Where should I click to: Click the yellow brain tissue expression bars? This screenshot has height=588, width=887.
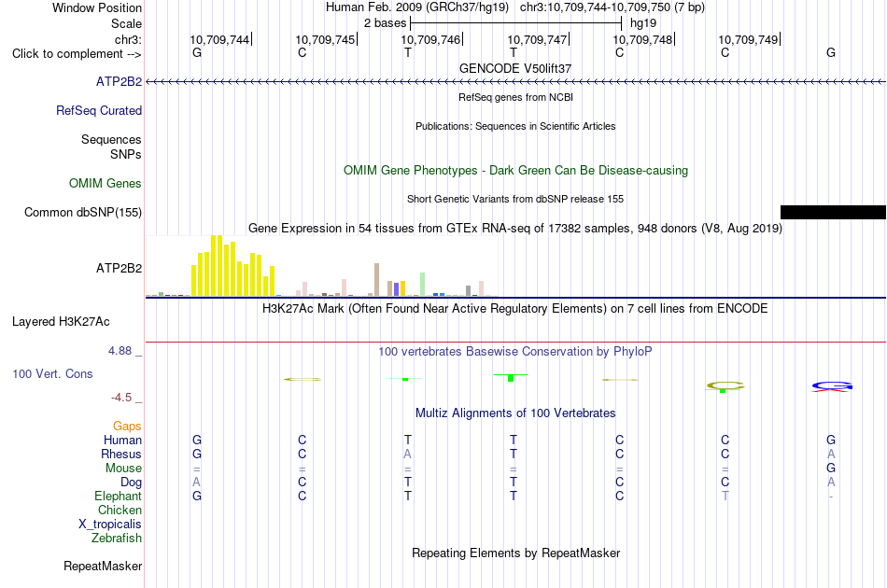233,266
